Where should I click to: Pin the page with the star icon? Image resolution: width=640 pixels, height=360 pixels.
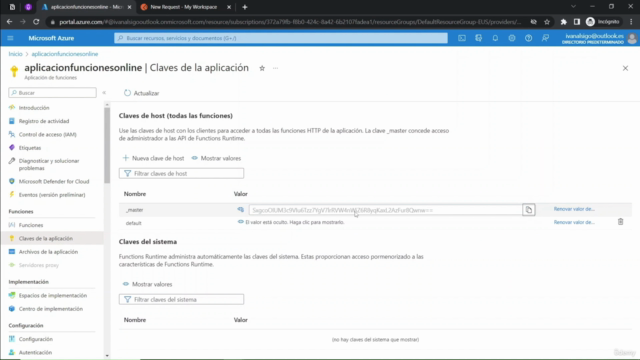262,68
